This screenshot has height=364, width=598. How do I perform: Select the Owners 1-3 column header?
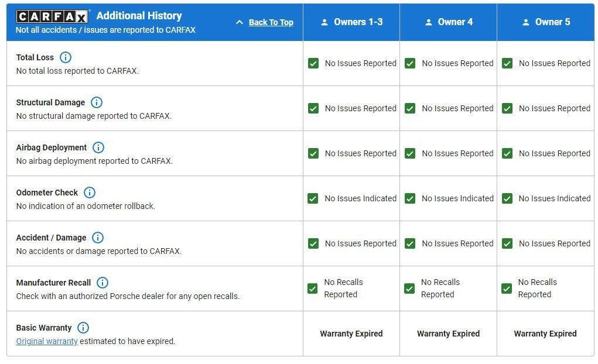click(358, 22)
